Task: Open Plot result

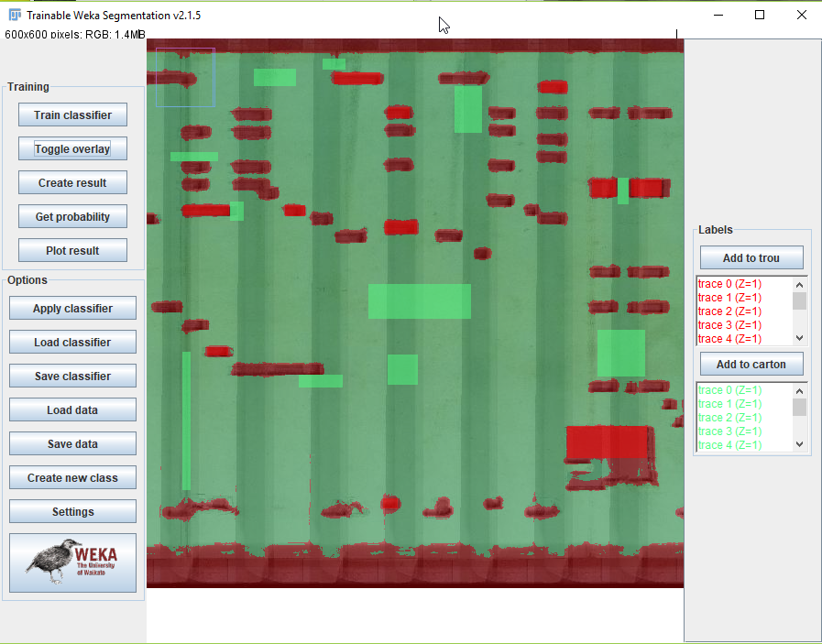Action: pyautogui.click(x=72, y=251)
